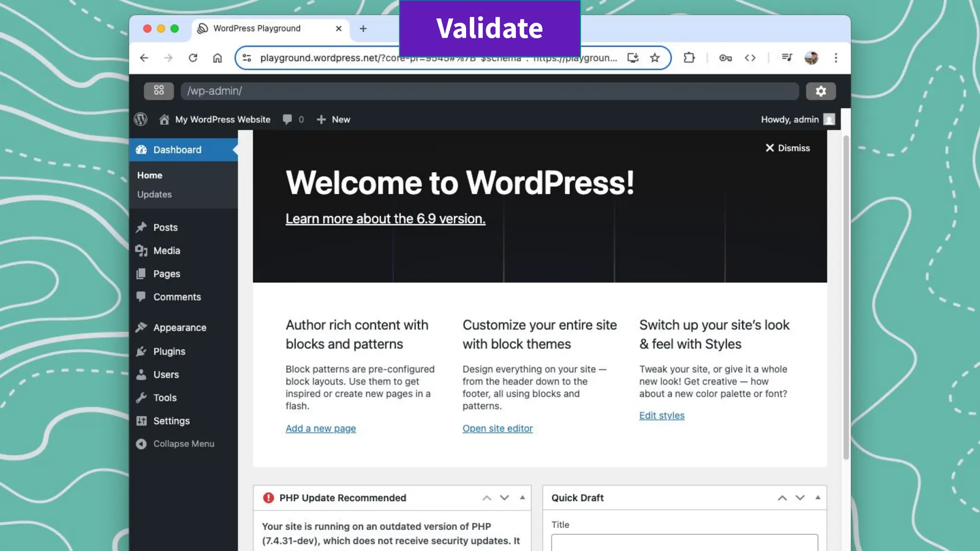Close the WordPress Playground tab
Image resolution: width=980 pixels, height=551 pixels.
tap(339, 29)
